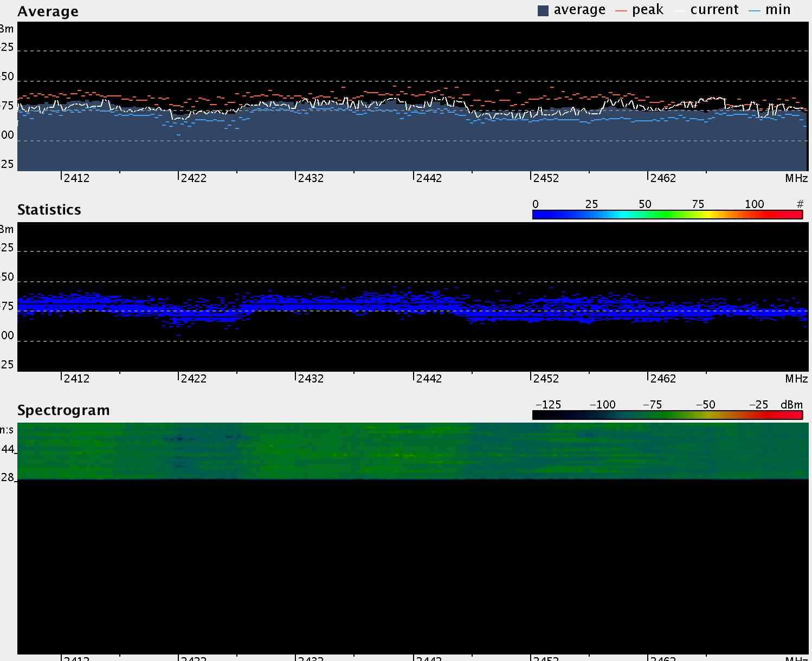Select the 'average' legend text
812x661 pixels.
pyautogui.click(x=579, y=10)
